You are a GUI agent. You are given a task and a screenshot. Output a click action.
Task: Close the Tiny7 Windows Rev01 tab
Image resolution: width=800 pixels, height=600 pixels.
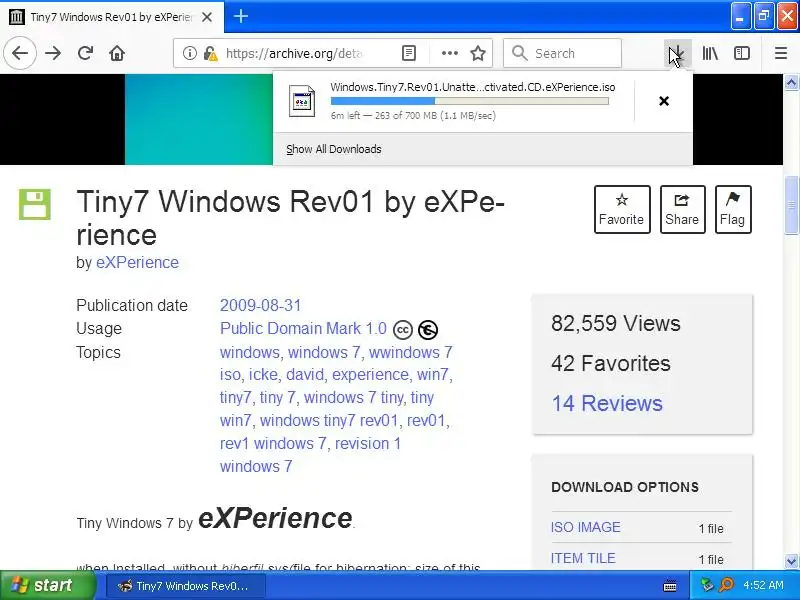tap(207, 17)
